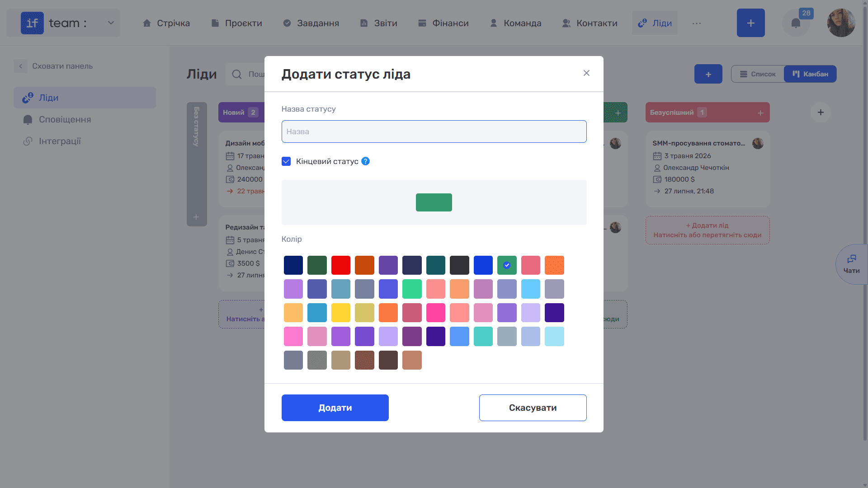Viewport: 868px width, 488px height.
Task: Open Ліди in top navigation
Action: click(655, 23)
